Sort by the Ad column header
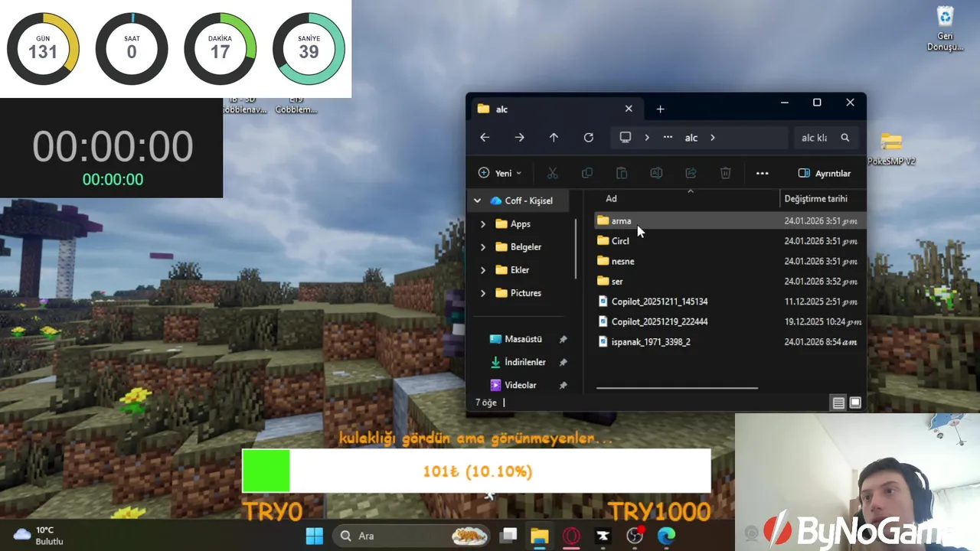 tap(611, 199)
